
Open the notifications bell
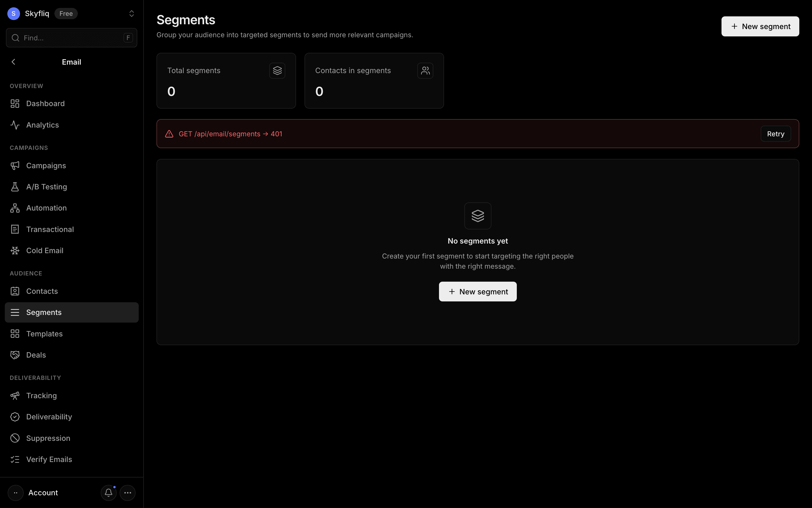click(108, 492)
